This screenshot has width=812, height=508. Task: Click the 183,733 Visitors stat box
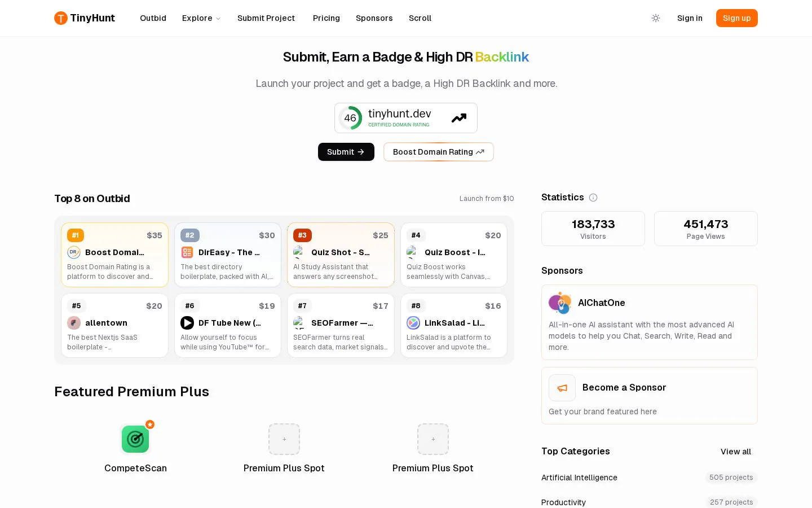click(x=593, y=229)
